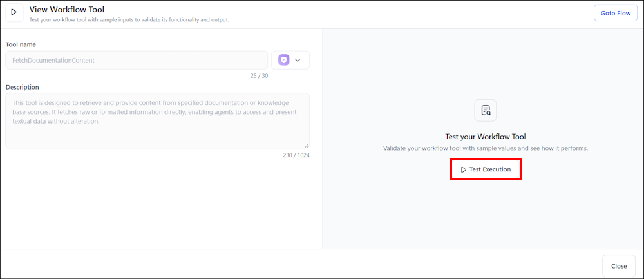
Task: Click the 230 / 1024 character counter
Action: (x=294, y=155)
